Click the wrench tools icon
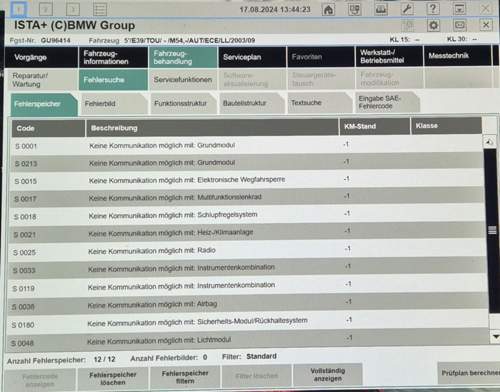500x392 pixels. tap(407, 9)
